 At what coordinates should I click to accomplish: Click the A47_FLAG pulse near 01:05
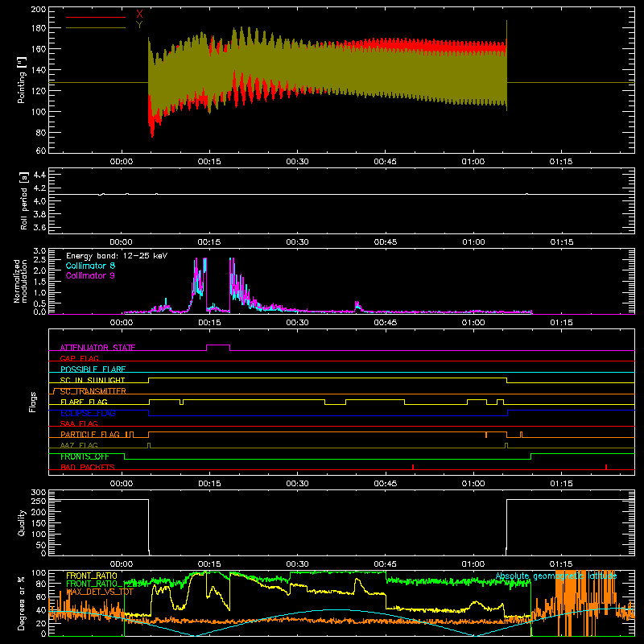pos(506,446)
